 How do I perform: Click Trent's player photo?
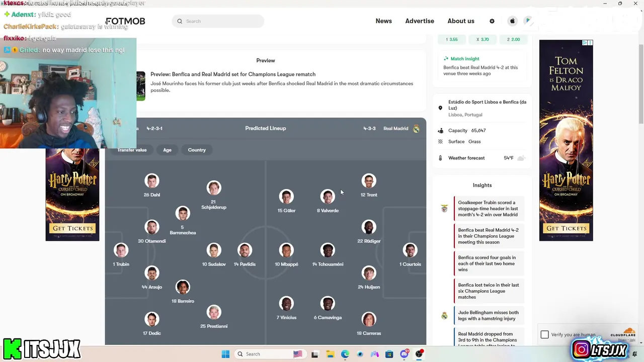(369, 181)
